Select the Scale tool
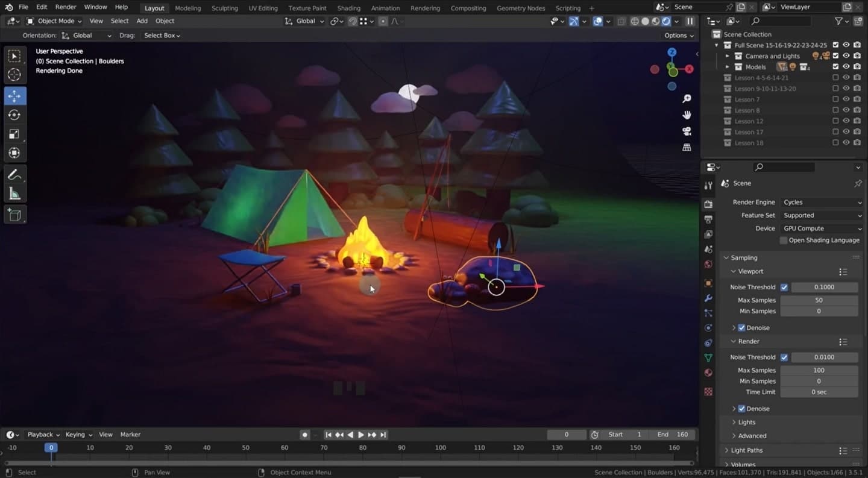 [14, 134]
